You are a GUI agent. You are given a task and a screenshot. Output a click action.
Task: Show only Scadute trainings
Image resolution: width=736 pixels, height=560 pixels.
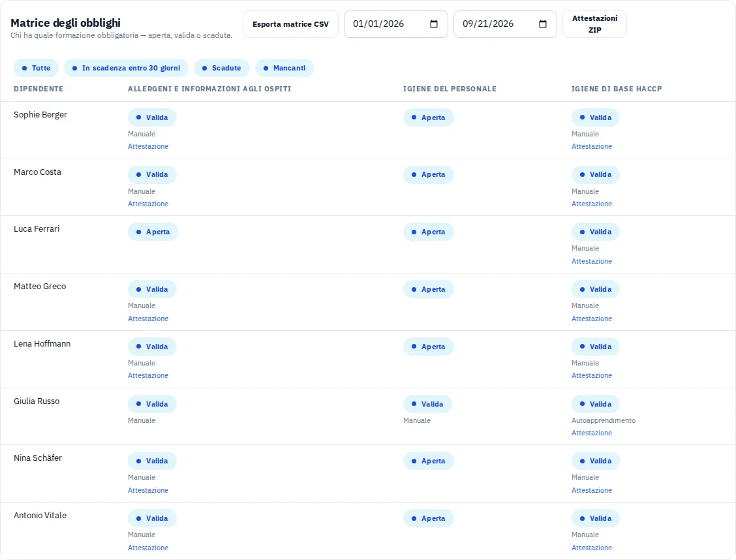tap(222, 68)
